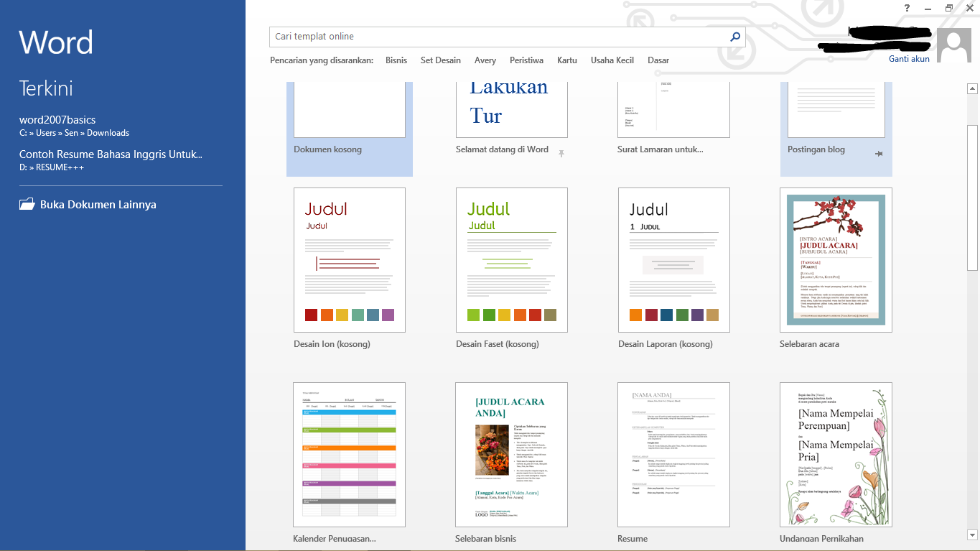Viewport: 980px width, 551px height.
Task: Select the Bisnis suggested search
Action: (396, 60)
